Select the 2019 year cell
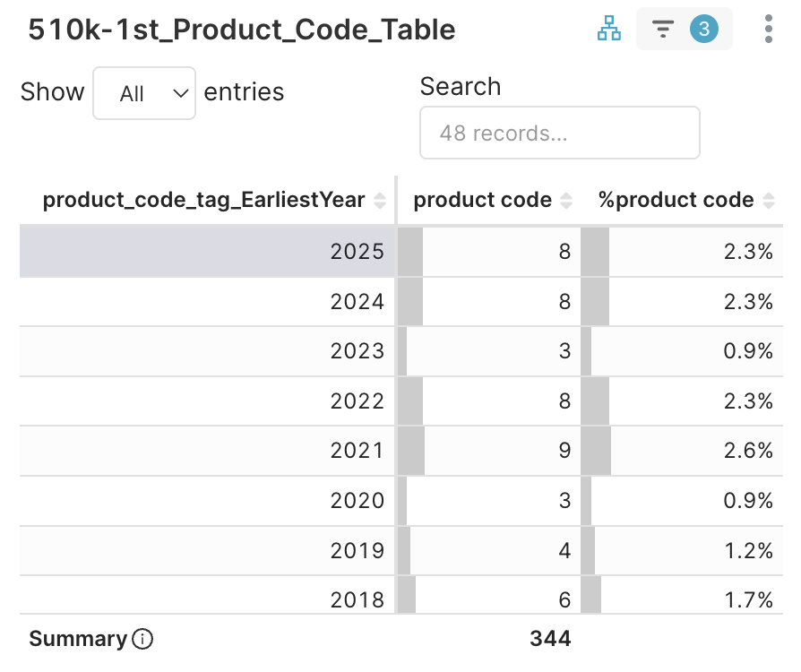 click(357, 550)
